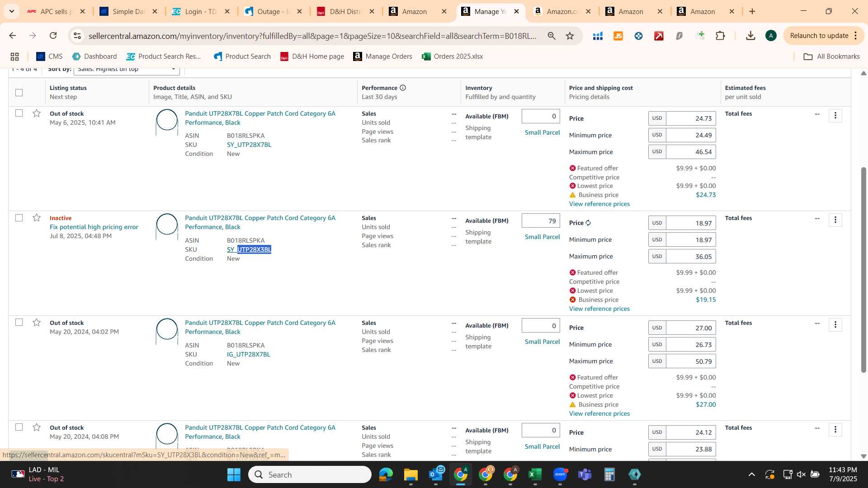The width and height of the screenshot is (868, 488).
Task: Bookmark this page with star icon
Action: [x=570, y=36]
